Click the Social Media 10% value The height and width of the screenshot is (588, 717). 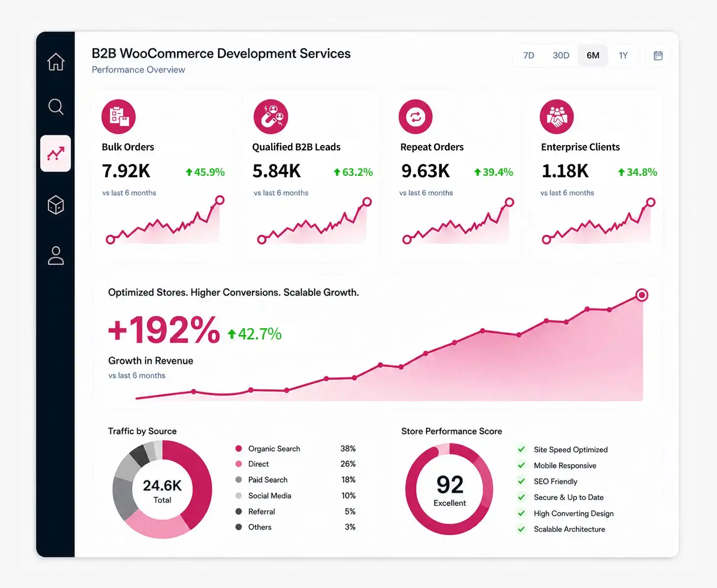348,496
